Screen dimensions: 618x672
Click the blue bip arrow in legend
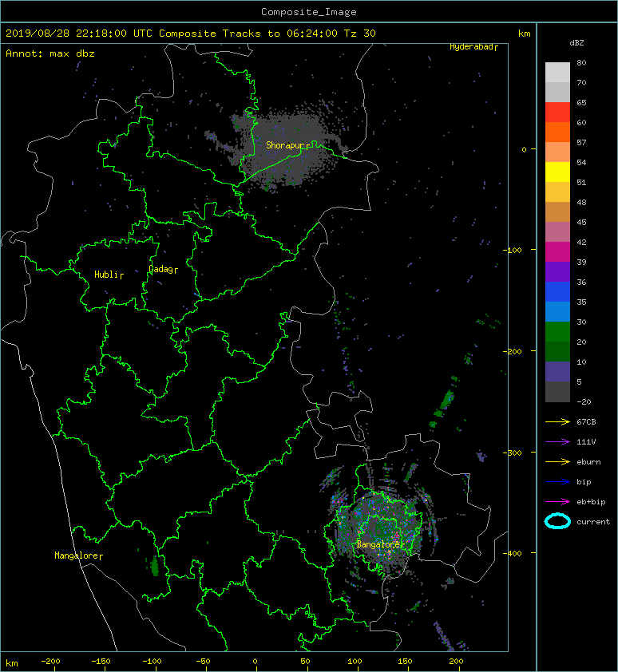tap(557, 482)
